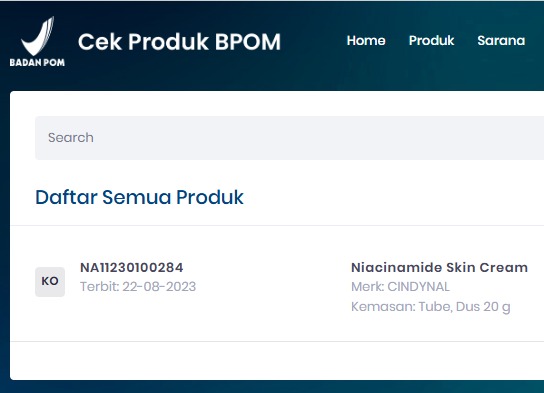The height and width of the screenshot is (393, 544).
Task: Focus the Search input field
Action: tap(289, 138)
